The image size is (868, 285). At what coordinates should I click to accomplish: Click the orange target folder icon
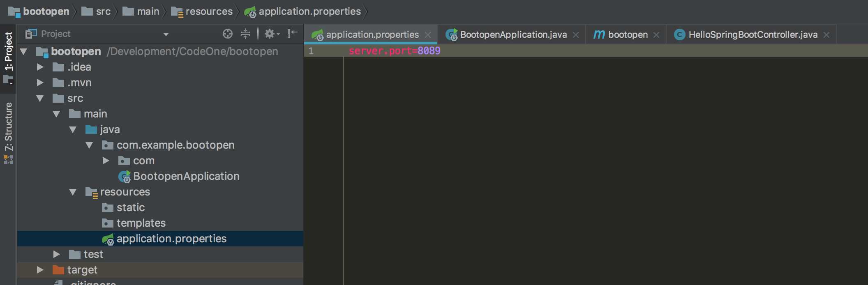[58, 270]
